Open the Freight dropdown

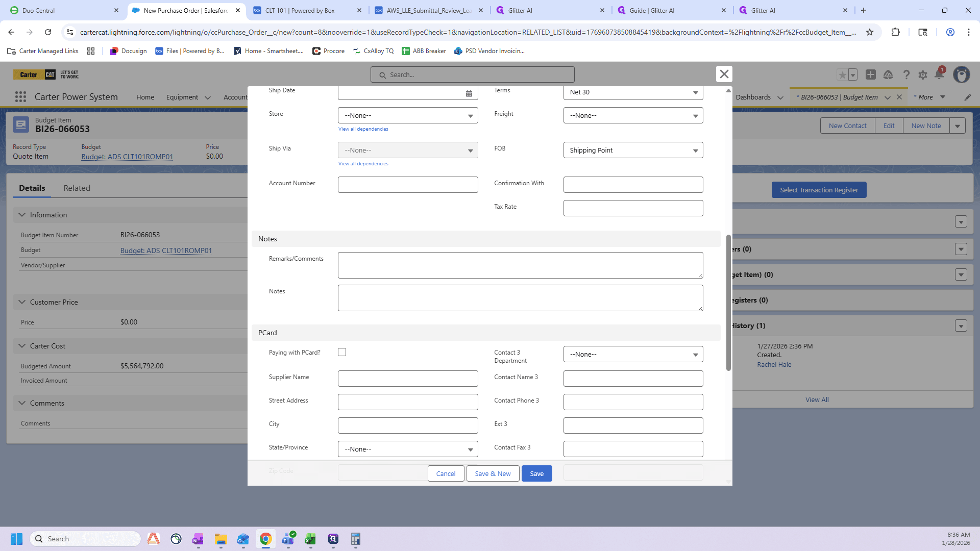(x=633, y=115)
